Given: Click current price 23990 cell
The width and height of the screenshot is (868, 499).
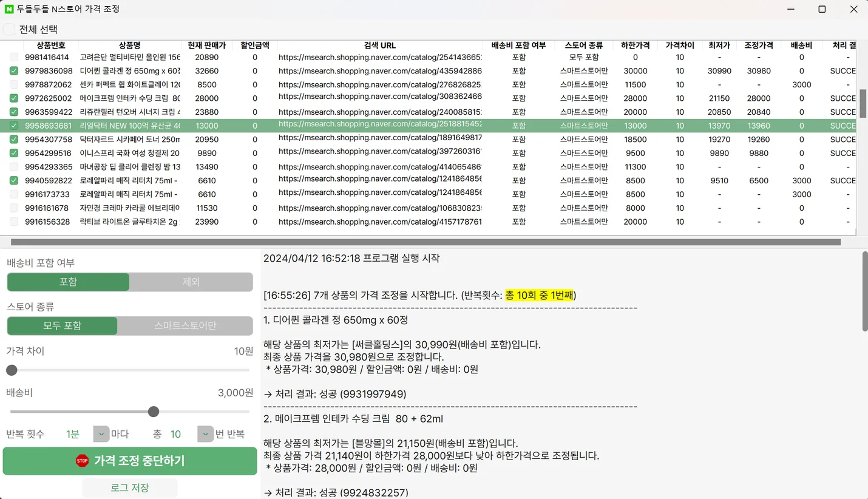Looking at the screenshot, I should coord(207,222).
